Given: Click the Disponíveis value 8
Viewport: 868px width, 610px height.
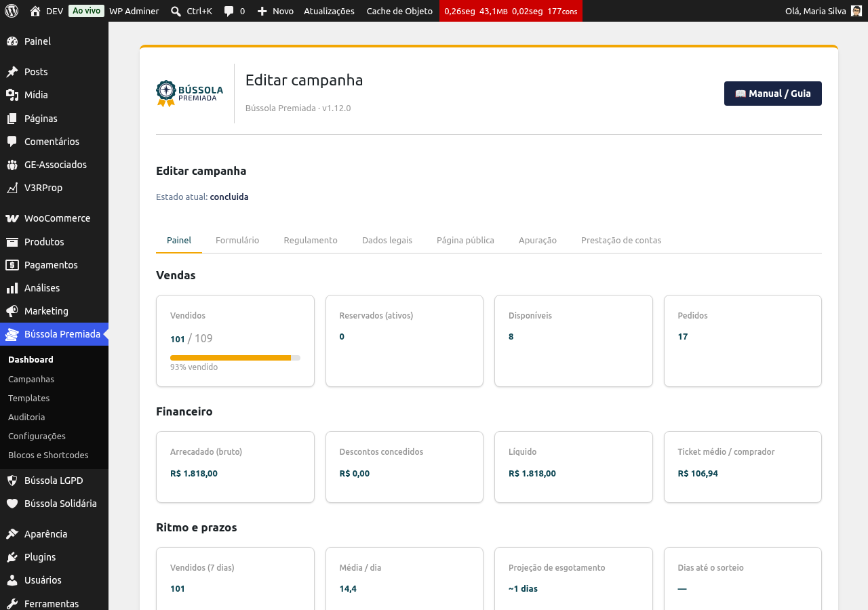Looking at the screenshot, I should pos(511,337).
